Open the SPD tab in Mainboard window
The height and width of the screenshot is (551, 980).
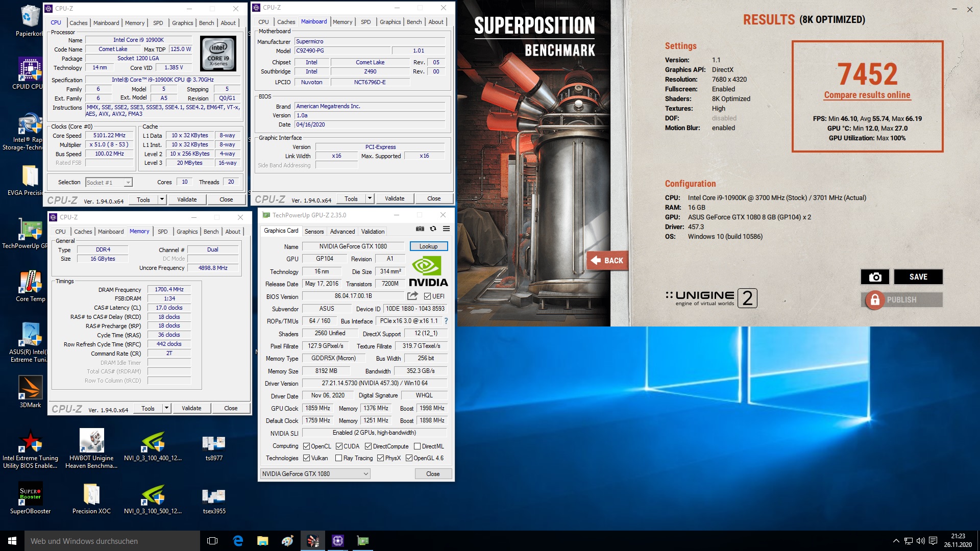point(366,22)
